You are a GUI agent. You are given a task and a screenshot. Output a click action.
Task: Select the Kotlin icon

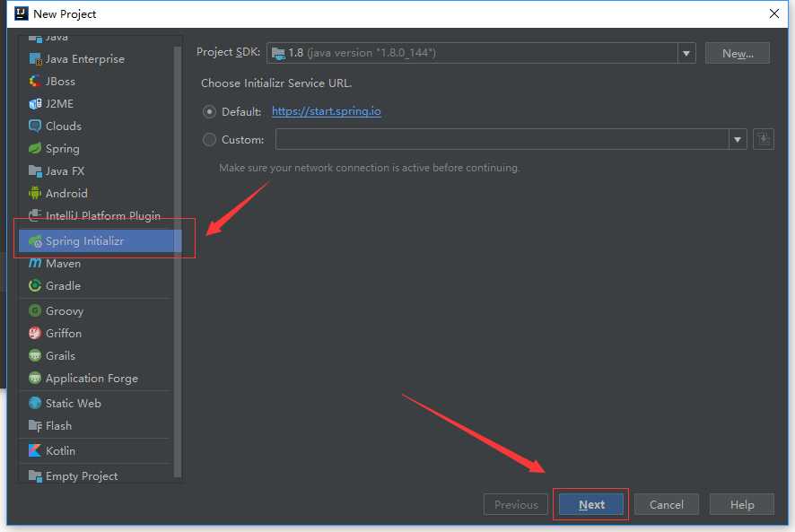[35, 450]
